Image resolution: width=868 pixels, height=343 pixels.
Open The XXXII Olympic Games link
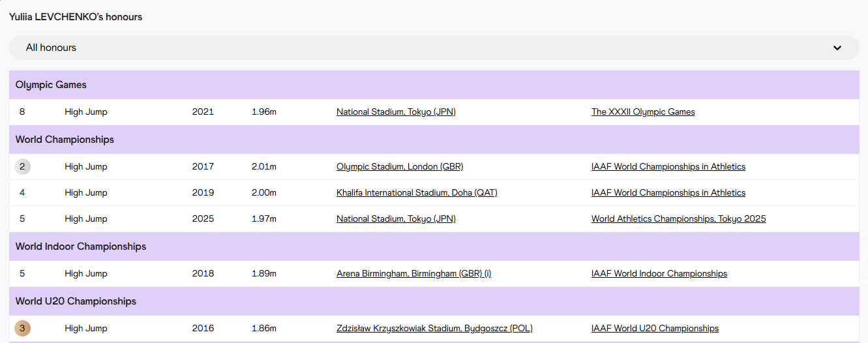[643, 112]
